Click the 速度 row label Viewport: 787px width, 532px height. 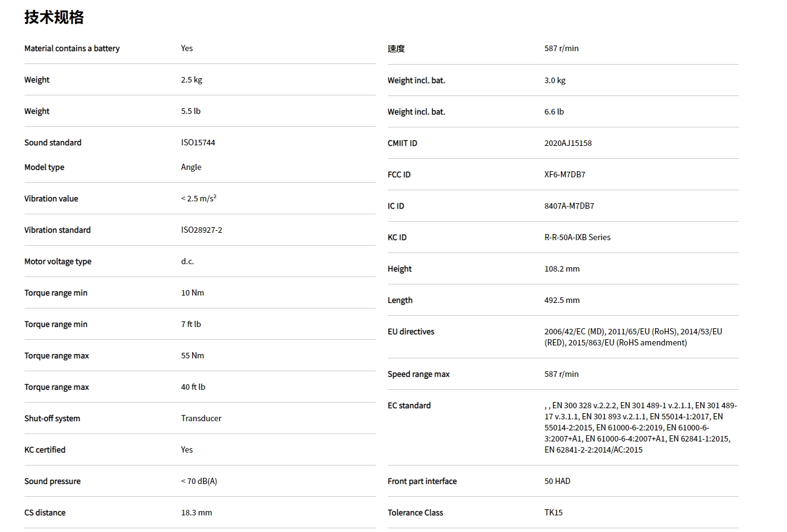pos(396,49)
